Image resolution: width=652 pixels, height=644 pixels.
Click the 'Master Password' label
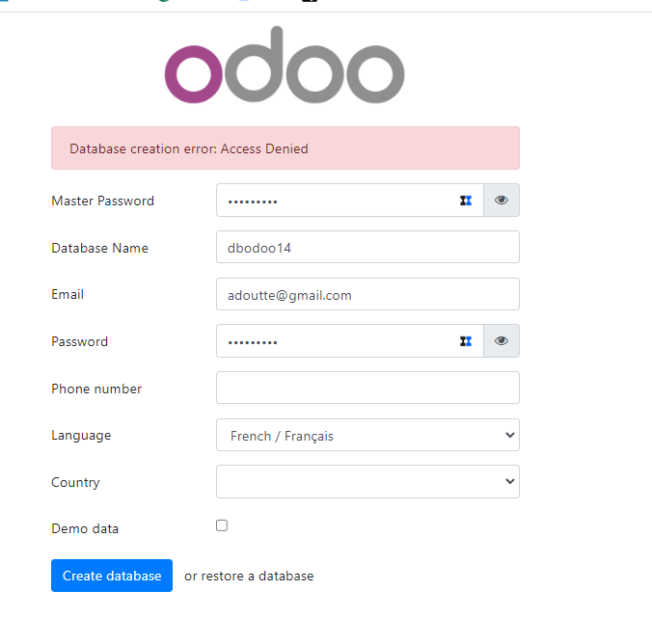click(x=102, y=201)
